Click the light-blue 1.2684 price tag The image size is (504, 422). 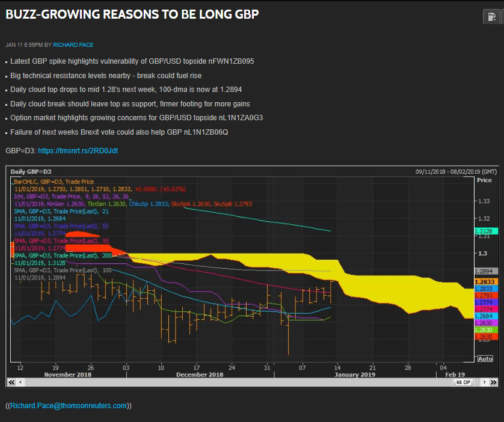(x=487, y=316)
